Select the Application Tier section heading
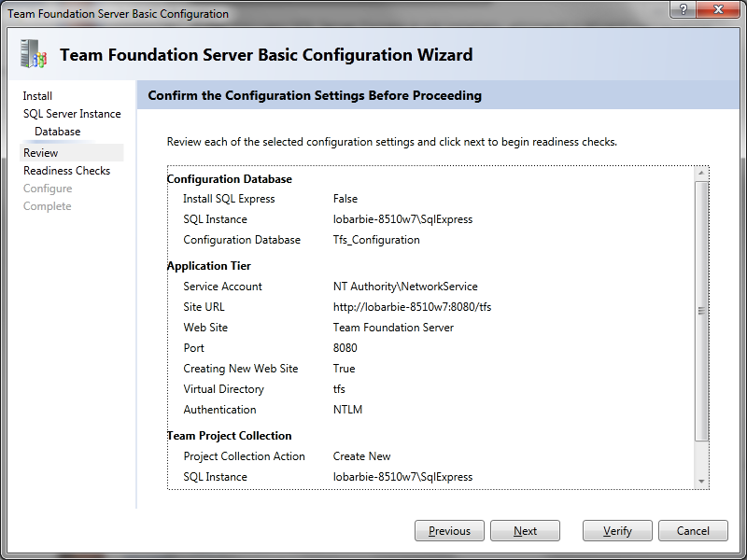 coord(209,266)
